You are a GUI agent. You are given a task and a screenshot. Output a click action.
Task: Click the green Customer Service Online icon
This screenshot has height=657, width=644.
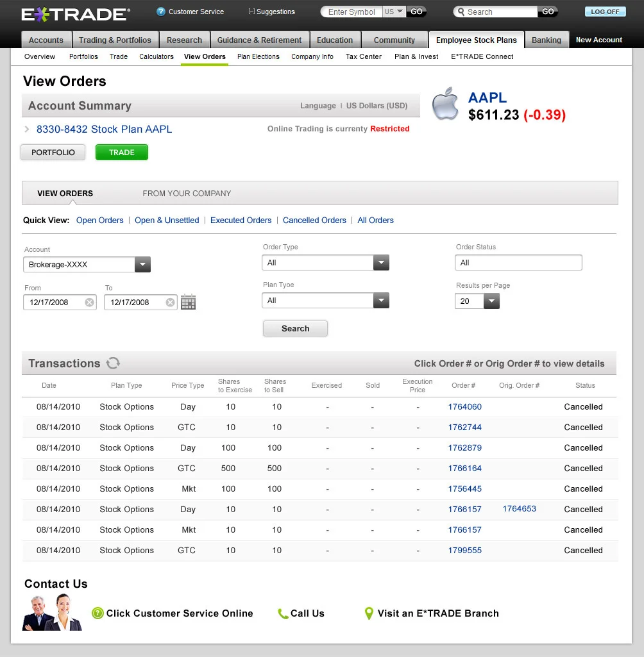pyautogui.click(x=97, y=613)
